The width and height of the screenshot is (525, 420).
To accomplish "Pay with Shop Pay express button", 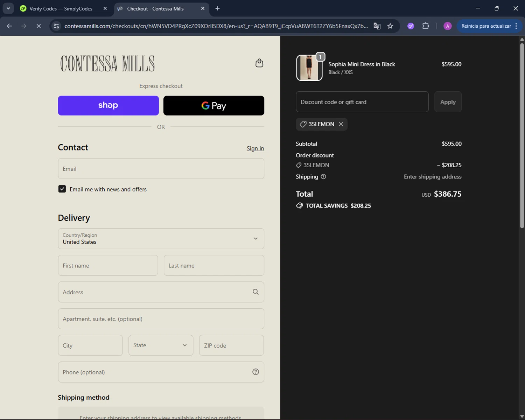I will tap(108, 105).
